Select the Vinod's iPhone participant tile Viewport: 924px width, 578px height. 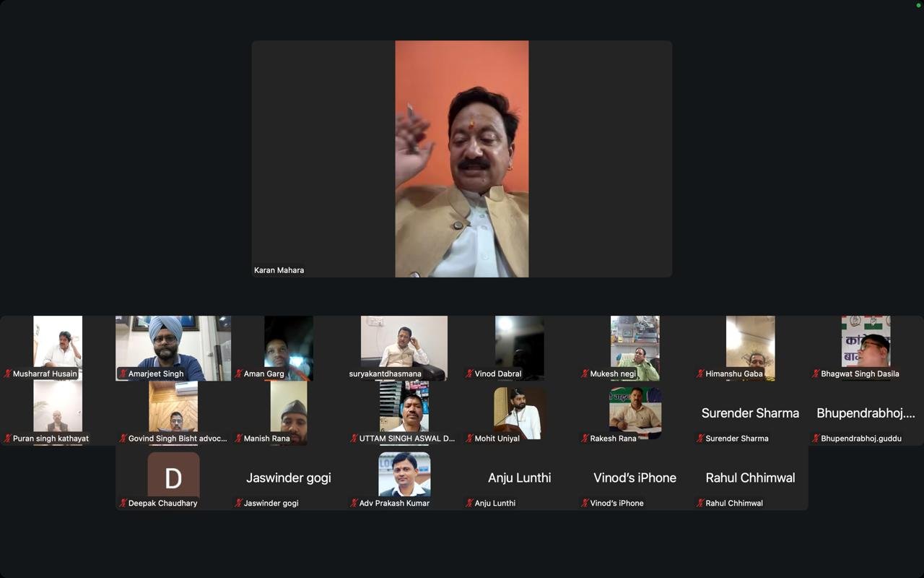pyautogui.click(x=635, y=478)
